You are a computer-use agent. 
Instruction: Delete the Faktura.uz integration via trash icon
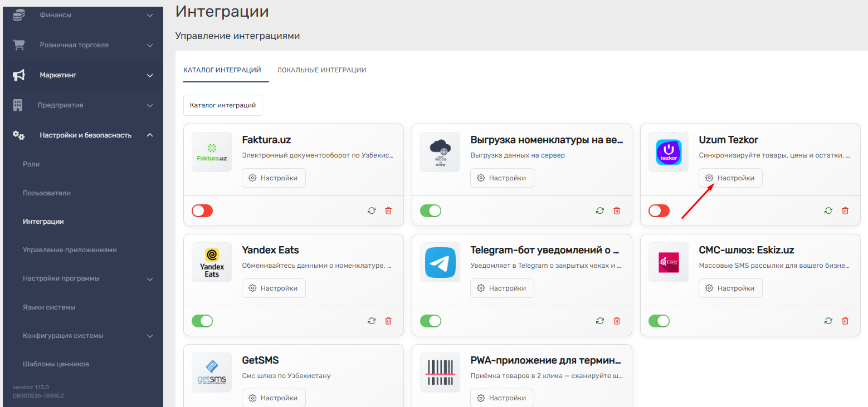388,210
